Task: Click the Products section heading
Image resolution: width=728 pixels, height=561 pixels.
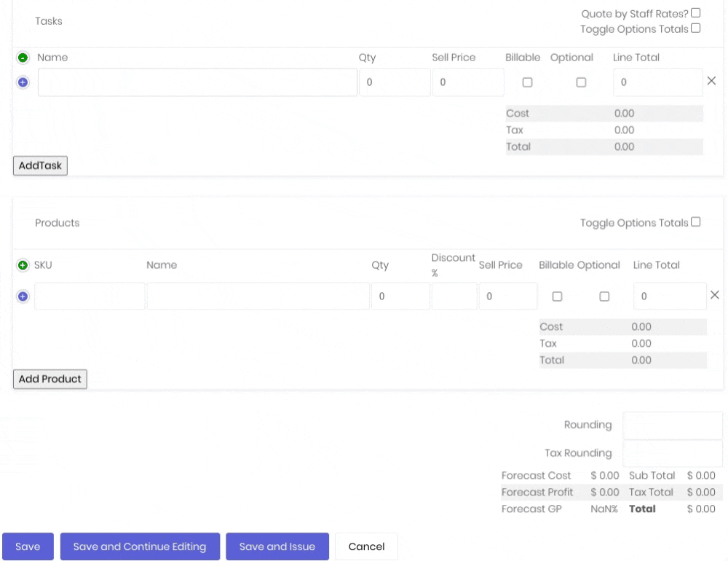Action: point(58,223)
